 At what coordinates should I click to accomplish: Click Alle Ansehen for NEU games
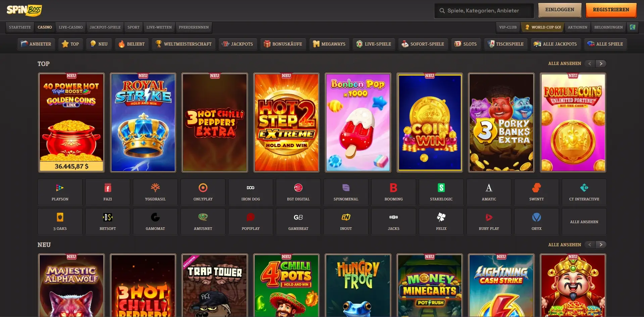tap(564, 245)
